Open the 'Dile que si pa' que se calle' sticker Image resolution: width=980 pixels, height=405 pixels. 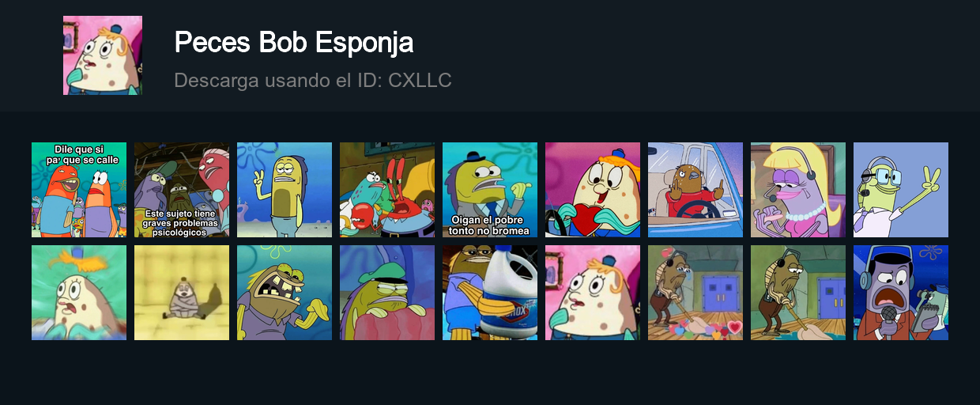click(x=79, y=190)
